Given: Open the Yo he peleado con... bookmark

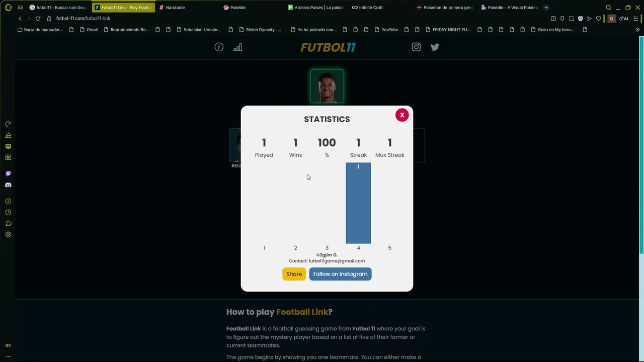Looking at the screenshot, I should pos(313,30).
